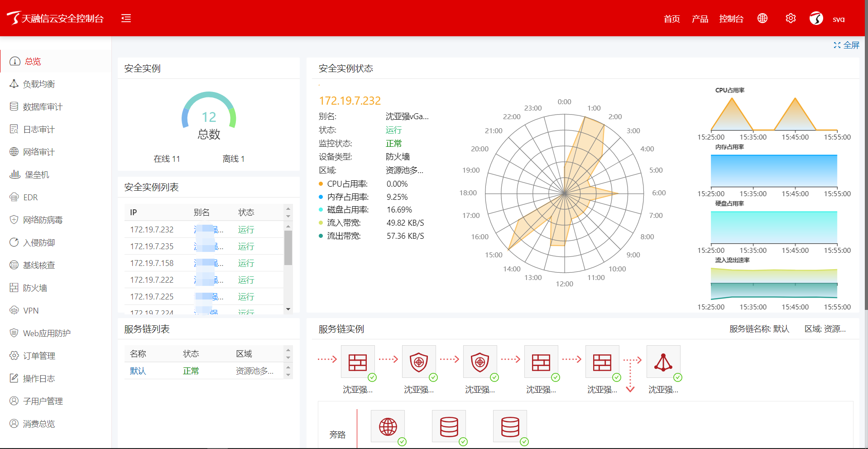Click the first shield icon in service chain
Viewport: 868px width, 449px height.
[419, 362]
